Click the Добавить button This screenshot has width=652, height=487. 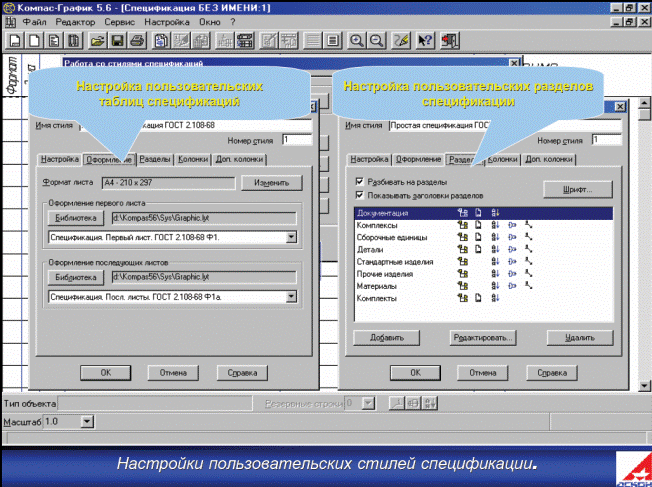click(387, 338)
